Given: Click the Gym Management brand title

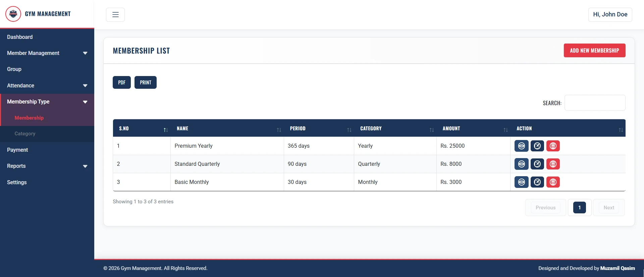Looking at the screenshot, I should (x=48, y=14).
